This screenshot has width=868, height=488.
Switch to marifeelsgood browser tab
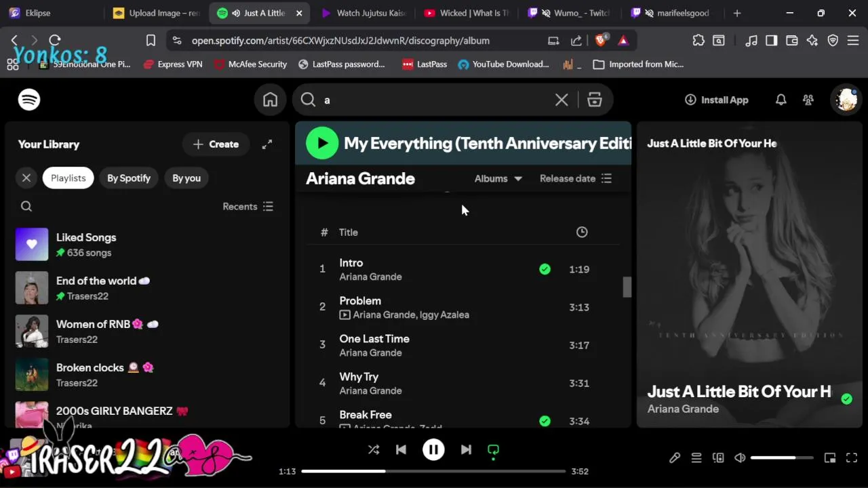(673, 13)
